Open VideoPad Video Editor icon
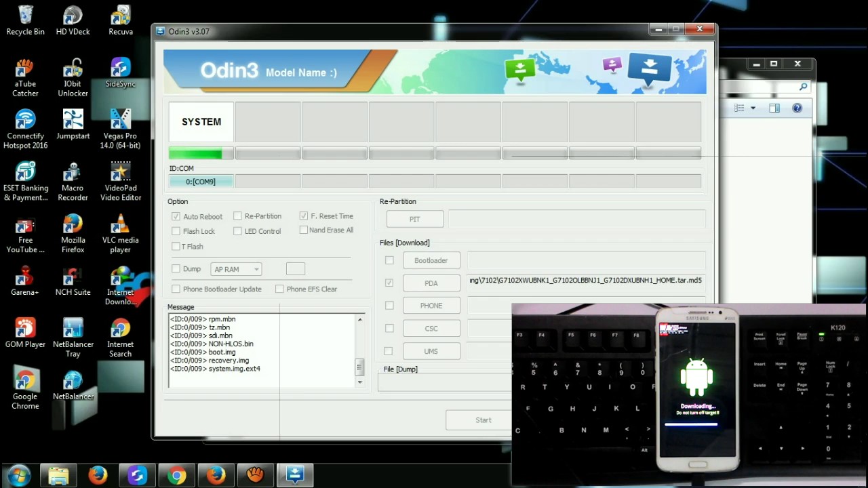This screenshot has width=868, height=488. (121, 181)
